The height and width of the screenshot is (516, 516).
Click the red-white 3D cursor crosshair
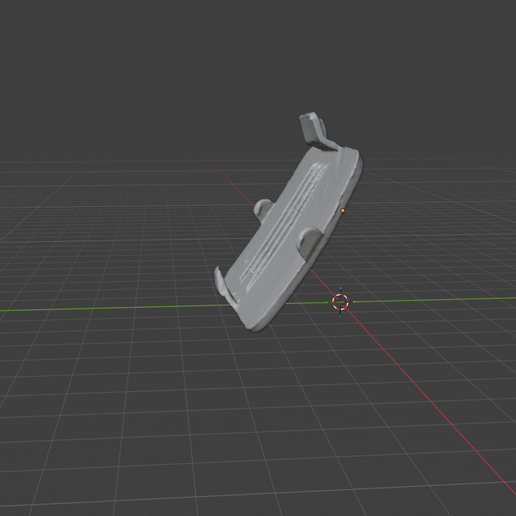[340, 302]
